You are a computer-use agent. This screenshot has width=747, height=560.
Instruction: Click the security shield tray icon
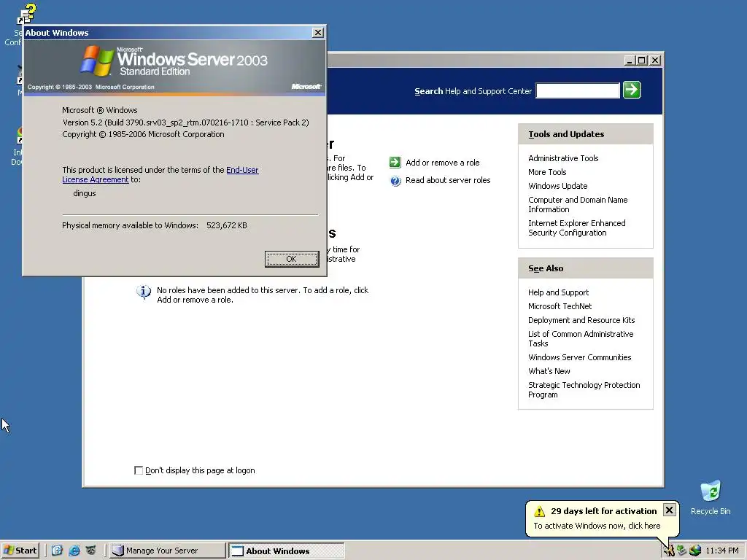point(695,551)
